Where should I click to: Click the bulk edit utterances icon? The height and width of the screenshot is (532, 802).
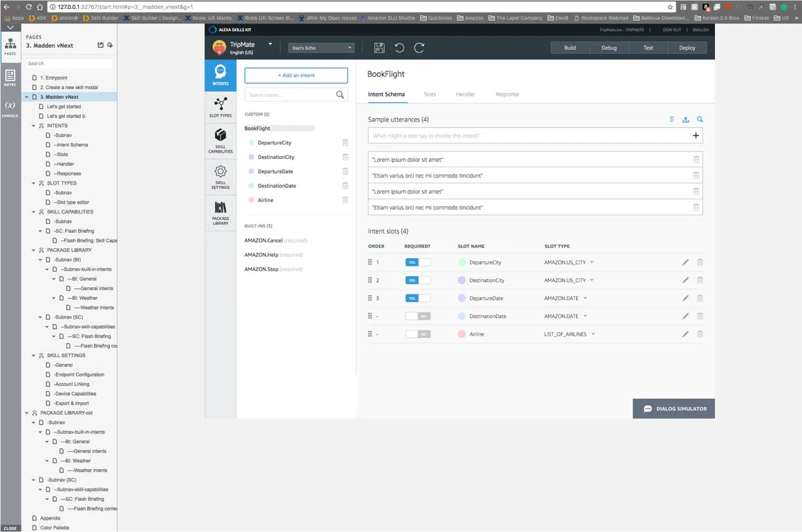click(671, 120)
